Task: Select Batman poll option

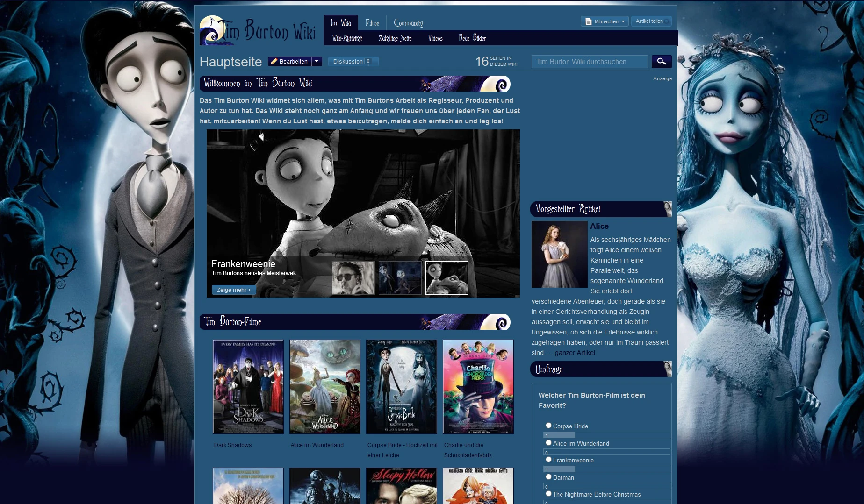Action: 548,477
